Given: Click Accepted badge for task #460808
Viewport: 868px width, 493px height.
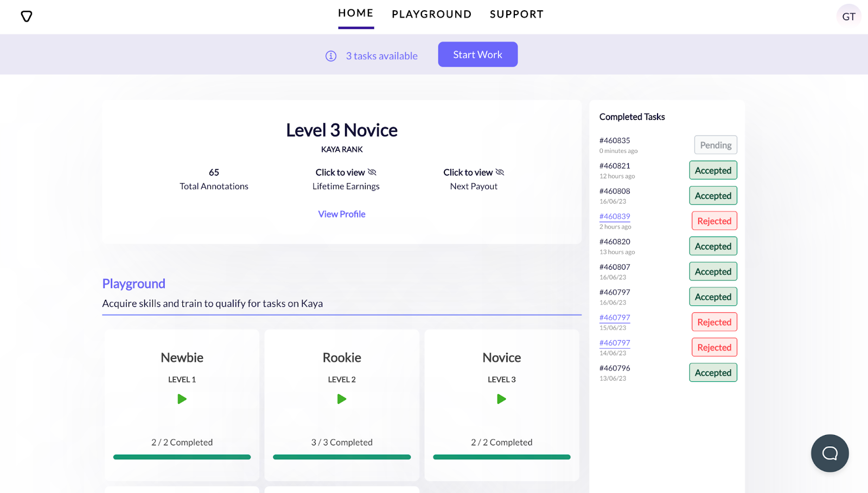Looking at the screenshot, I should click(x=713, y=196).
